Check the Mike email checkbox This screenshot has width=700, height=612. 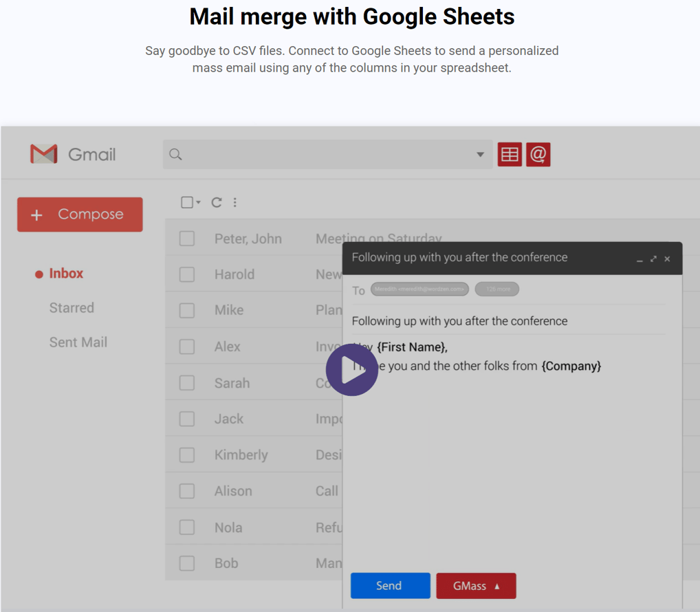187,310
